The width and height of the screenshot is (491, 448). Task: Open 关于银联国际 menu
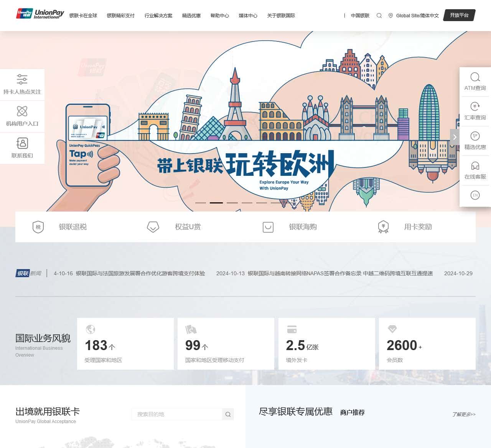281,16
